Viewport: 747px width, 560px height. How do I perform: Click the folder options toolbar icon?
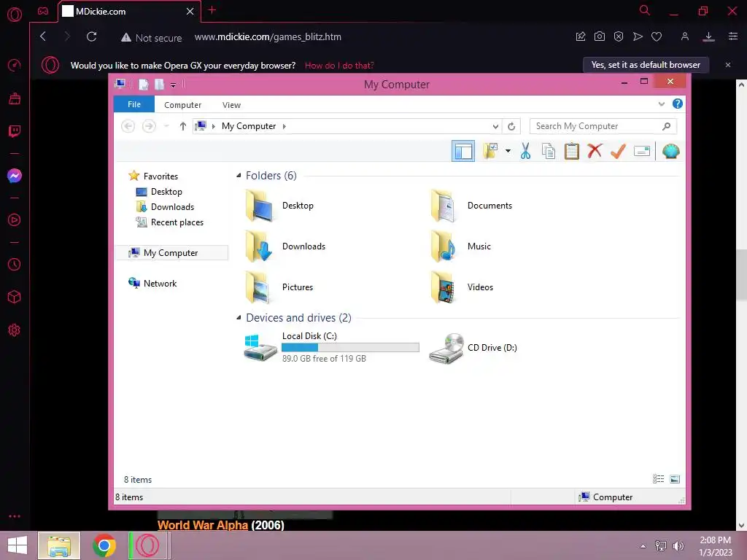[490, 151]
